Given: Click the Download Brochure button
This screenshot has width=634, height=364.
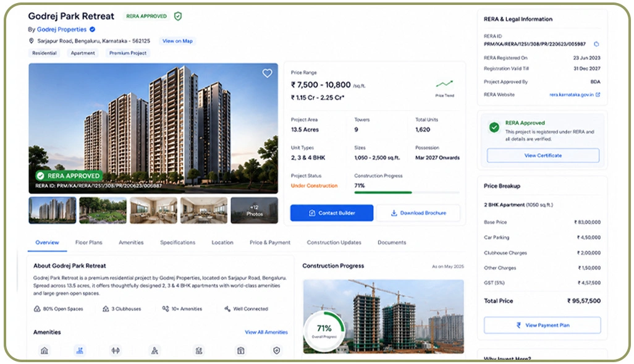Looking at the screenshot, I should [418, 213].
